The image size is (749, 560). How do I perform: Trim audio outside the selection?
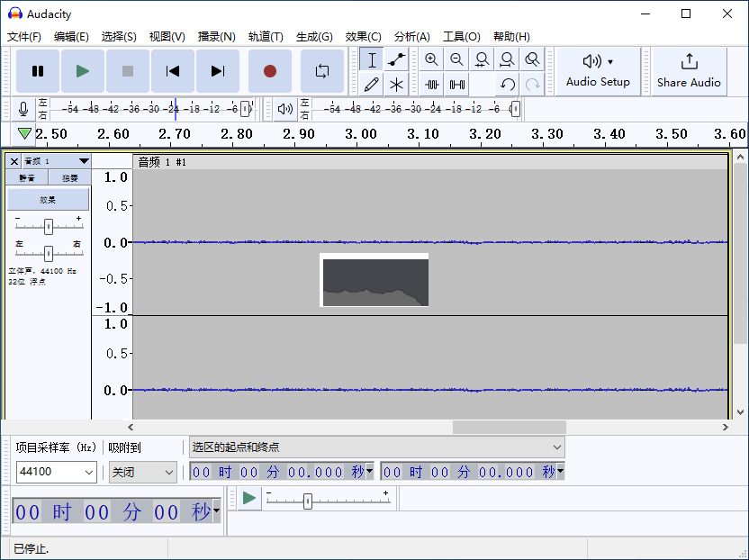[432, 86]
